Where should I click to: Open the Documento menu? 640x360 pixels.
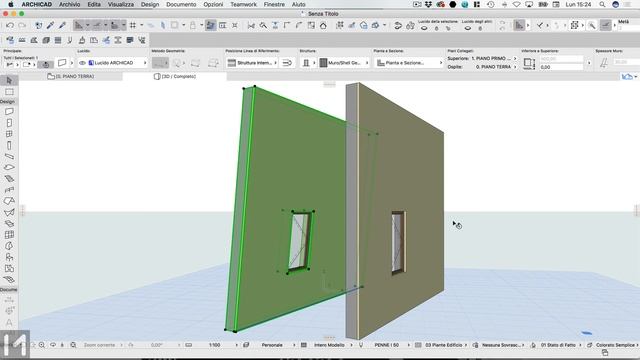click(x=181, y=4)
